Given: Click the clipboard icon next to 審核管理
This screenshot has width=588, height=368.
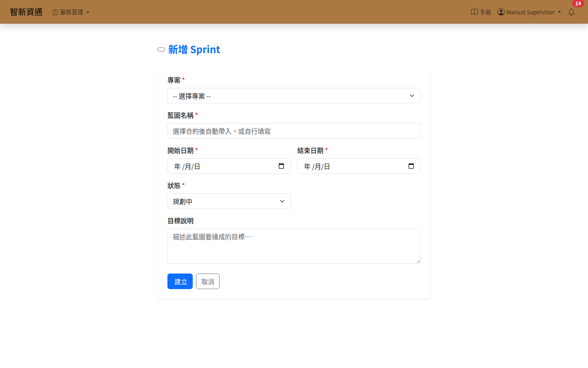Looking at the screenshot, I should point(55,12).
